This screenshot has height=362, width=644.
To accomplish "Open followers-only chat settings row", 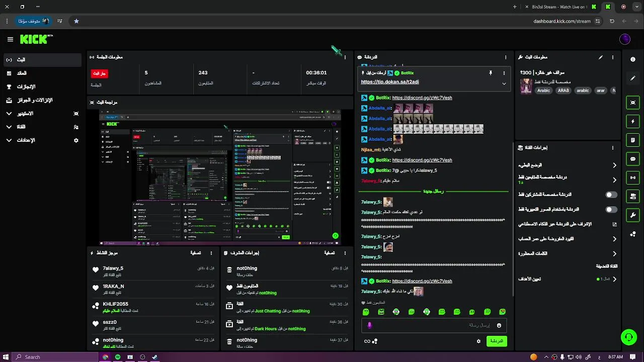I will point(567,179).
